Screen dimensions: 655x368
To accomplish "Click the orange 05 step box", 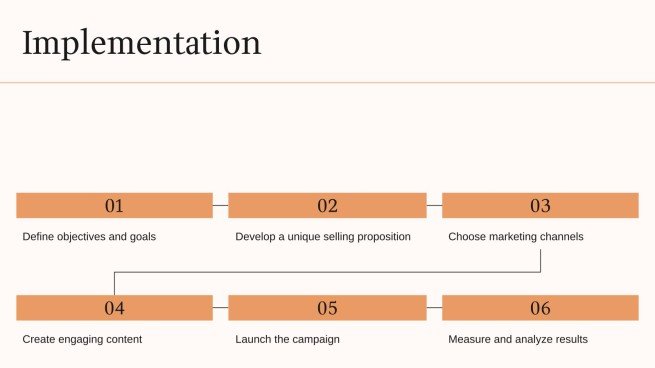I will [x=327, y=308].
